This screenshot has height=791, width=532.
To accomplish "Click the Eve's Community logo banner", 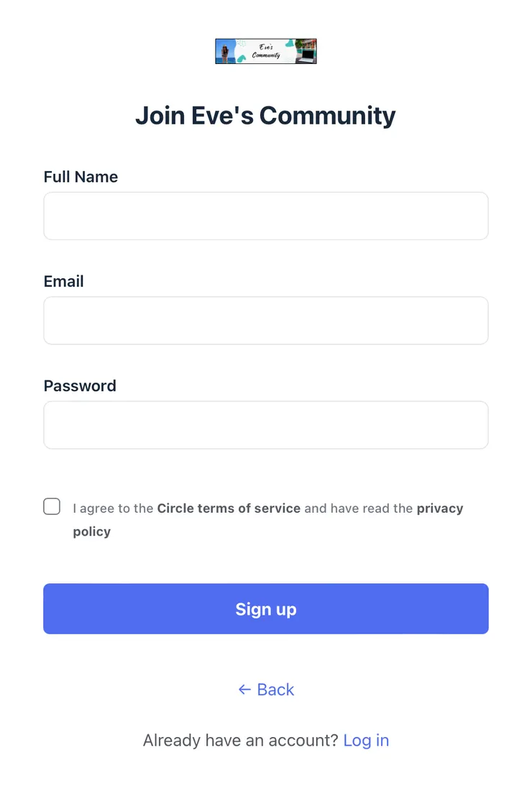I will click(266, 51).
